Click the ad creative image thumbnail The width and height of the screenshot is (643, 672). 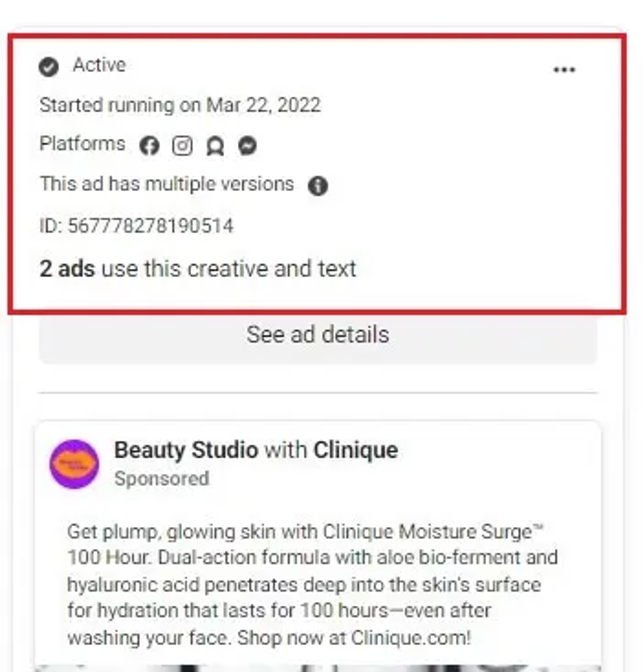(x=318, y=668)
